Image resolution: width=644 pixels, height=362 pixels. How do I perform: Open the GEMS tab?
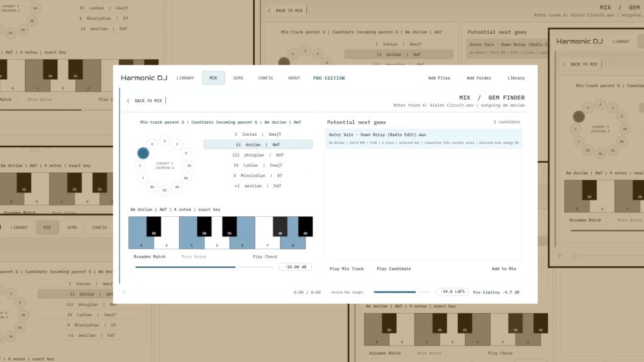coord(238,78)
